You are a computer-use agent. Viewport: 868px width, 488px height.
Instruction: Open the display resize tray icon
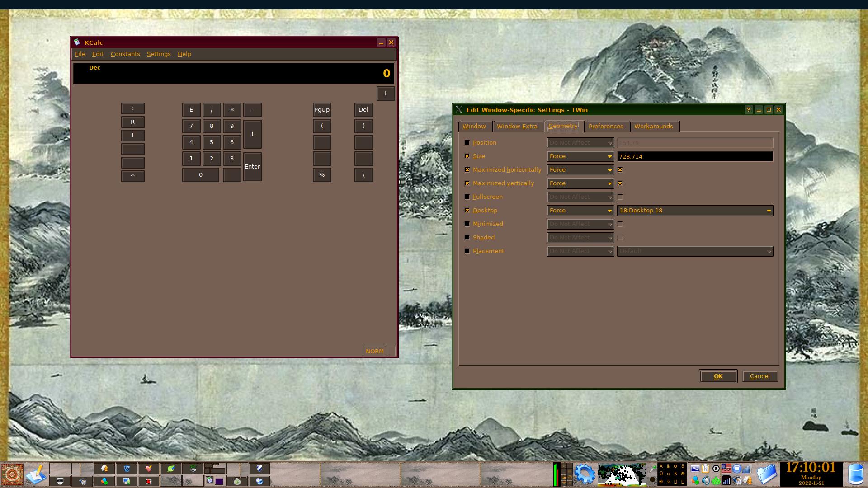pos(695,468)
